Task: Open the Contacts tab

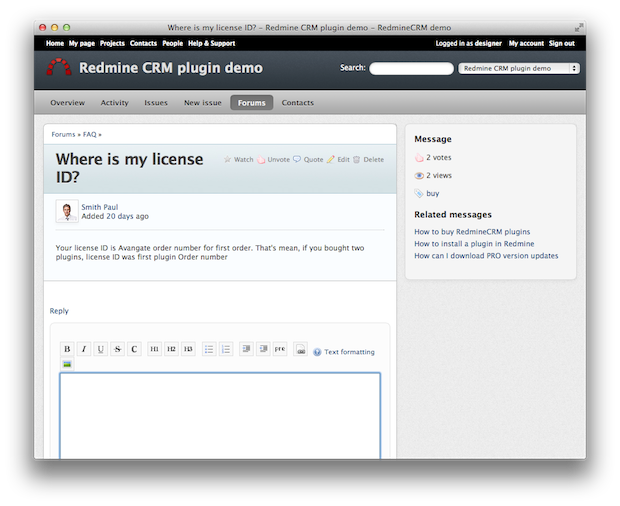Action: [x=297, y=103]
